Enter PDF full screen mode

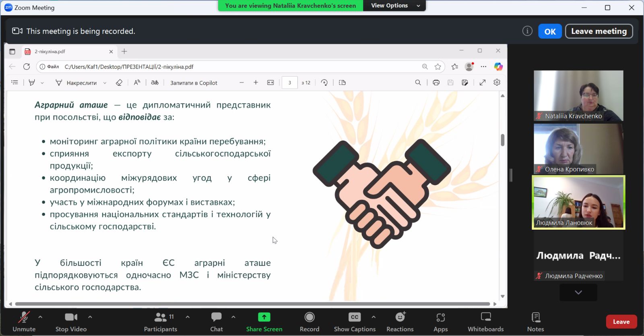tap(483, 83)
